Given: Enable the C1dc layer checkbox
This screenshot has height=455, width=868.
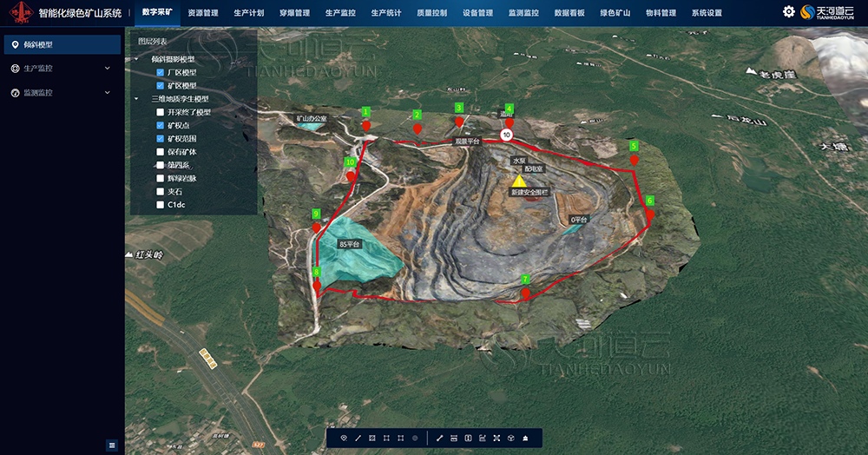Looking at the screenshot, I should point(160,205).
